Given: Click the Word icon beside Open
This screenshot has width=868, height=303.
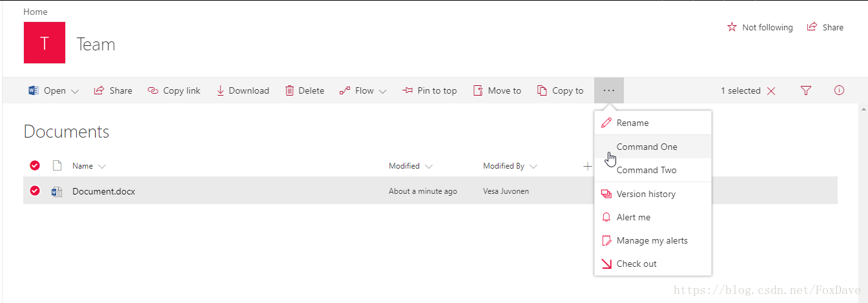Looking at the screenshot, I should [34, 90].
